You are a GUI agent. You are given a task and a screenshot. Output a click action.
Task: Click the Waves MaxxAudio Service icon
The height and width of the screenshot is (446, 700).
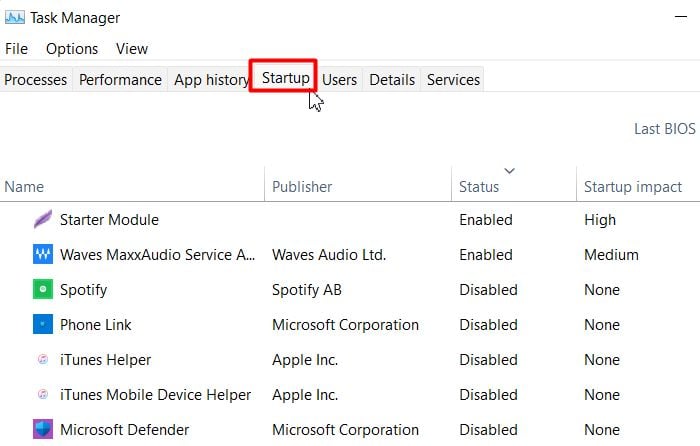click(43, 254)
